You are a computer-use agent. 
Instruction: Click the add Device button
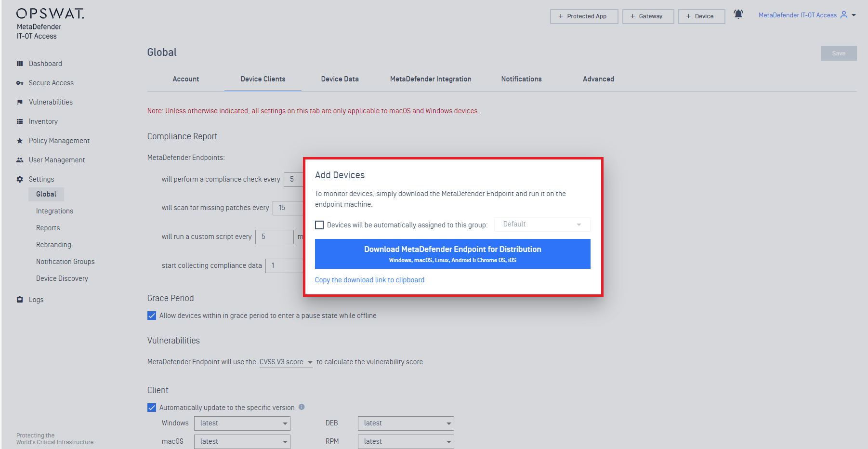(702, 16)
